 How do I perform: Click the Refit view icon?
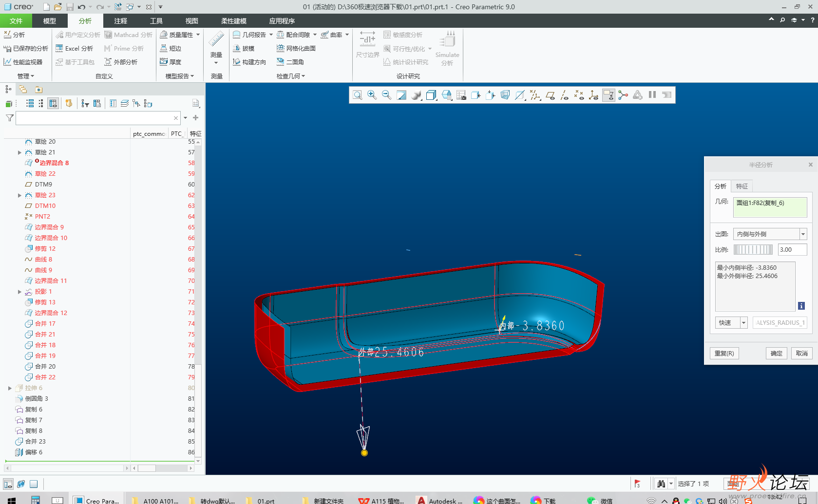358,95
